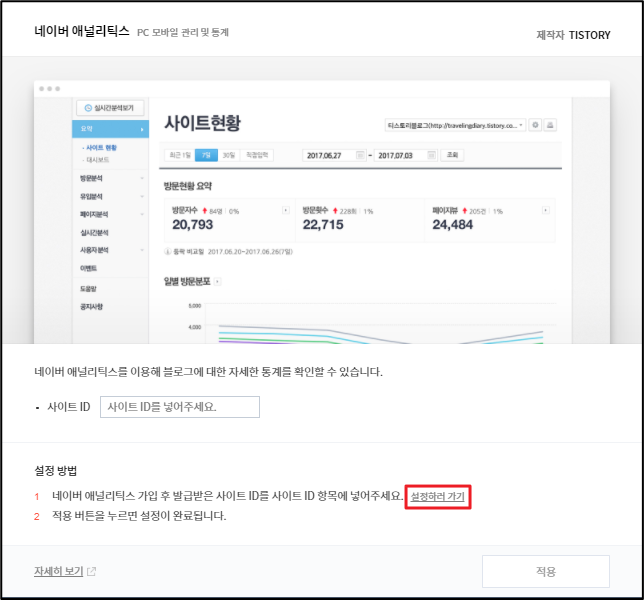The image size is (644, 600).
Task: Click the 실시간분석보기 button in the preview
Action: point(110,108)
